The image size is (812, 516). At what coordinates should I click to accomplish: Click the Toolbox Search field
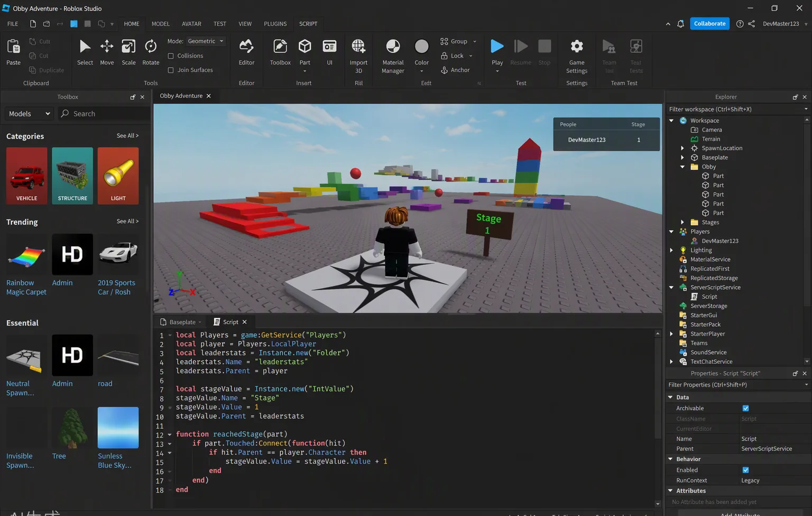(104, 114)
